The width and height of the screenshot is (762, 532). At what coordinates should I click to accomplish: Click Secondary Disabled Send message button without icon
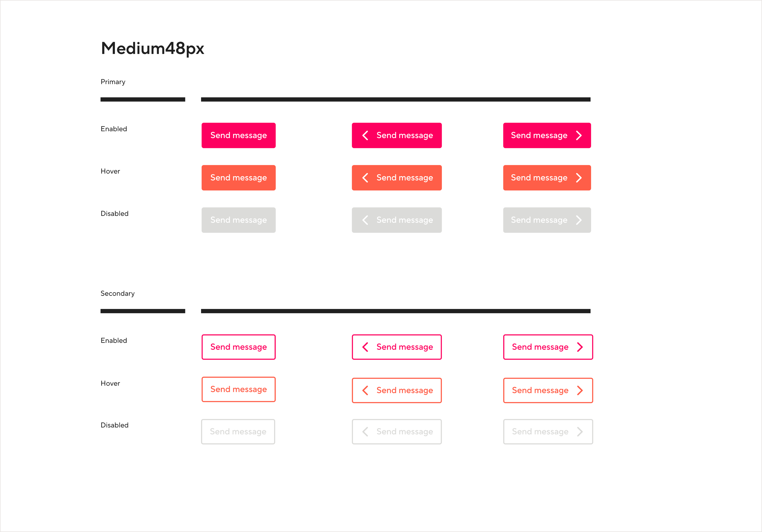pyautogui.click(x=238, y=432)
